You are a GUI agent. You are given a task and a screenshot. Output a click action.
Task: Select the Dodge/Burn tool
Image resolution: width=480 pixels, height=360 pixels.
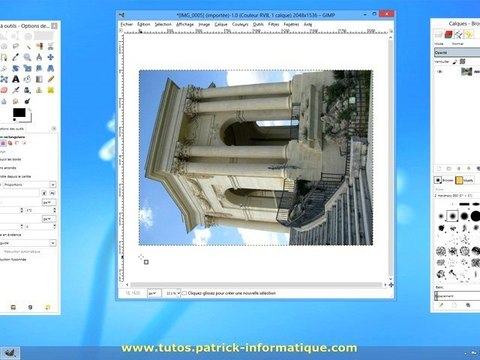[x=28, y=101]
